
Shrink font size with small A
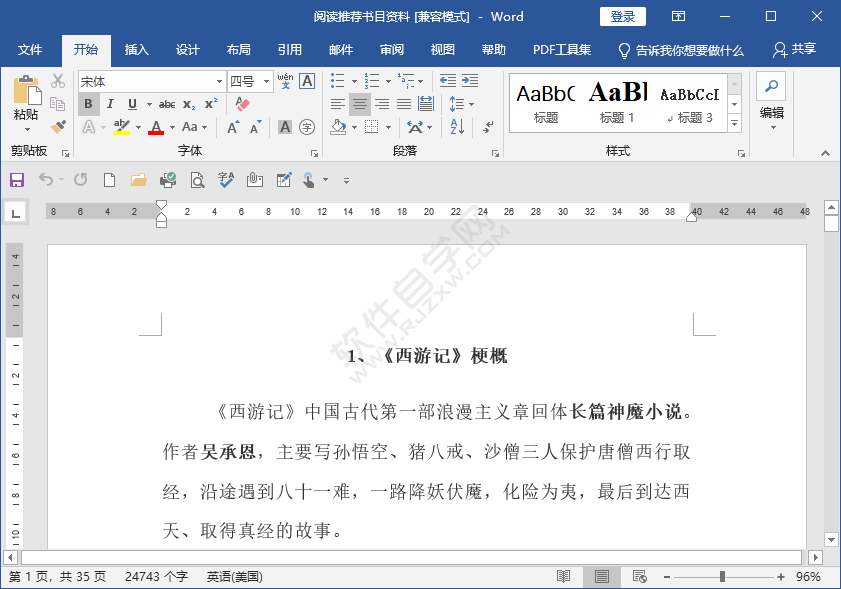click(x=255, y=127)
